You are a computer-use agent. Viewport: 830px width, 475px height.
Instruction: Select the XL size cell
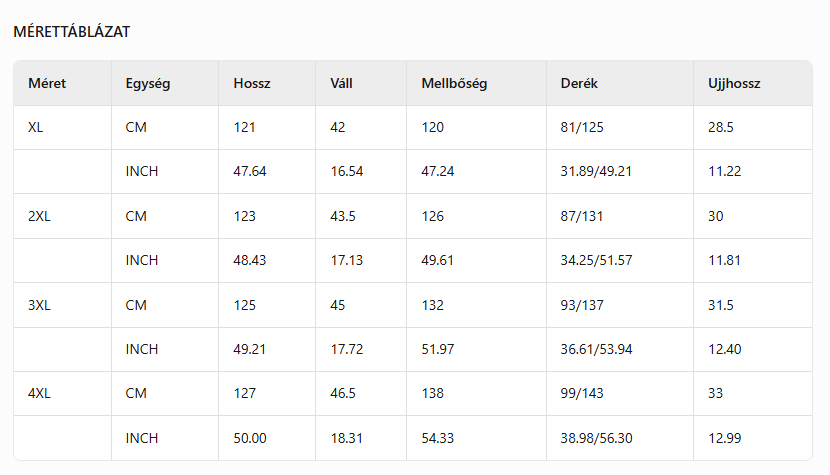point(36,128)
